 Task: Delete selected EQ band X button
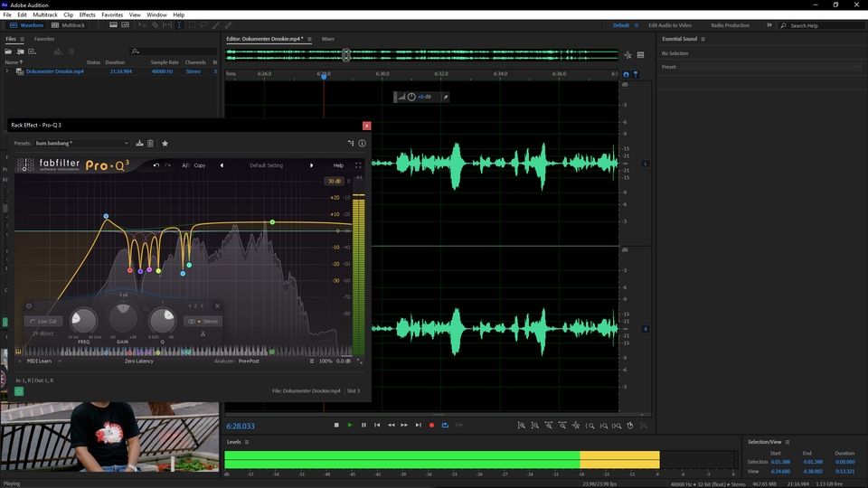(218, 305)
